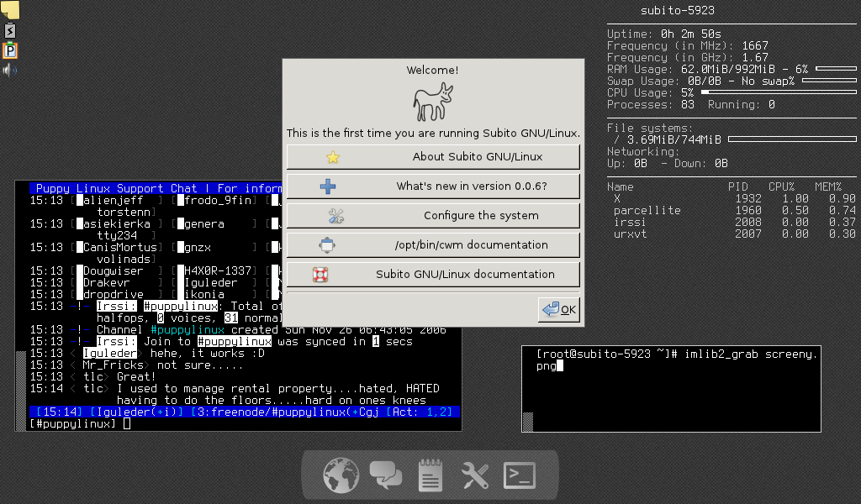This screenshot has width=861, height=504.
Task: Click the RAM Usage bar in system monitor
Action: click(x=836, y=69)
